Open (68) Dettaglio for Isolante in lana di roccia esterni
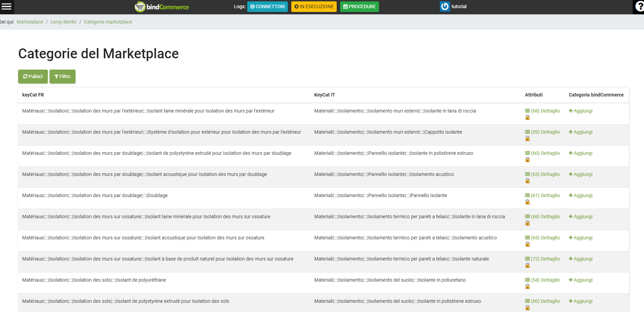Image resolution: width=644 pixels, height=312 pixels. pos(542,111)
